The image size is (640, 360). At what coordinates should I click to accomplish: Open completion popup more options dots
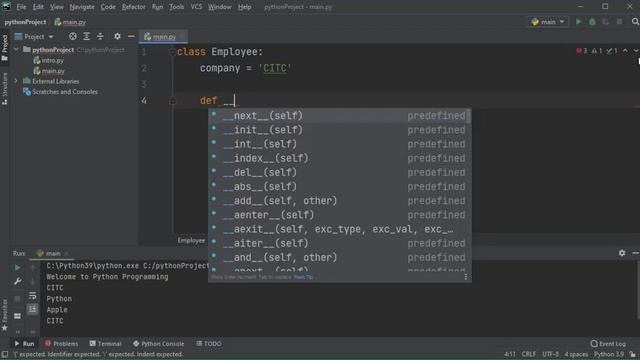(x=466, y=277)
